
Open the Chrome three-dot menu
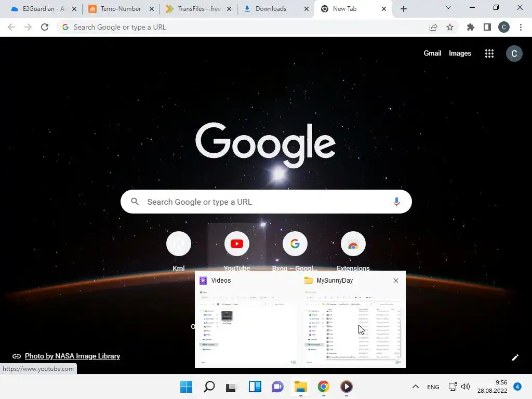(x=521, y=27)
